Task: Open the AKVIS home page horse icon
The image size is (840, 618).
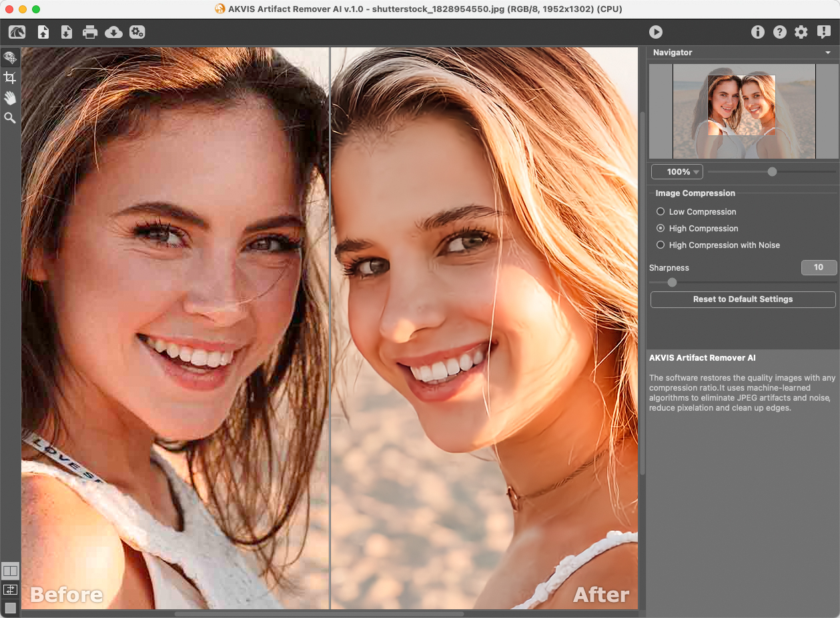Action: (17, 32)
